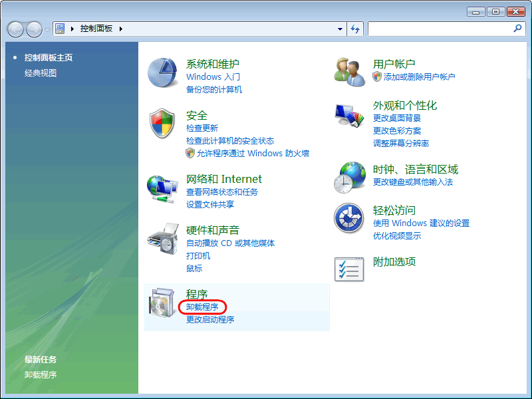The height and width of the screenshot is (399, 532).
Task: Open the 安全 category heading
Action: [x=197, y=115]
